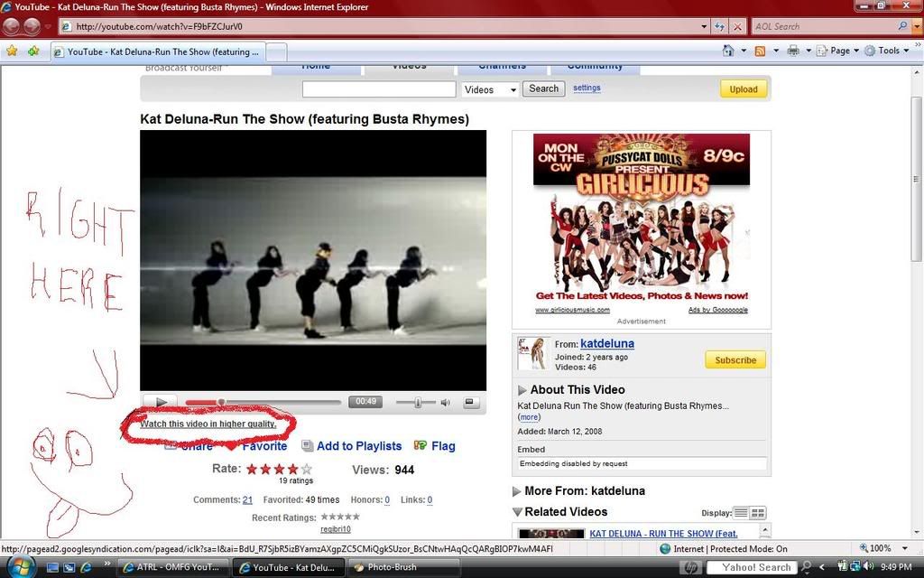Image resolution: width=924 pixels, height=578 pixels.
Task: Click the browser Forward arrow button
Action: pos(32,26)
